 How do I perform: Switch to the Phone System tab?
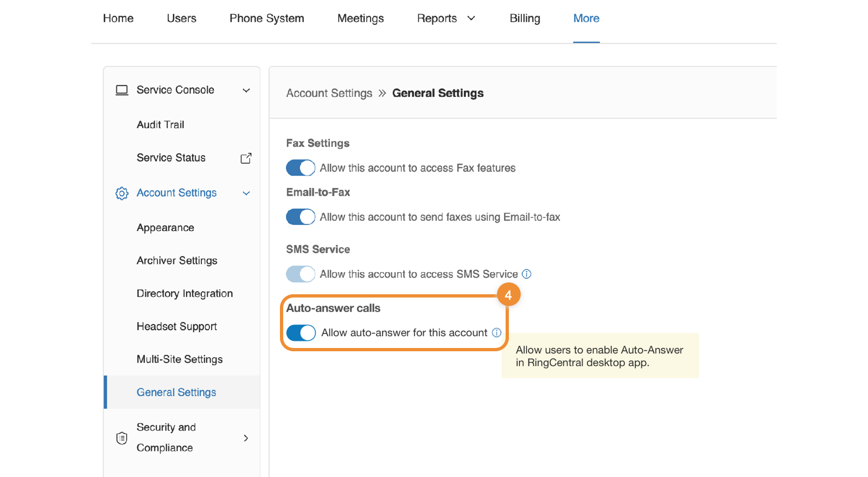[266, 18]
